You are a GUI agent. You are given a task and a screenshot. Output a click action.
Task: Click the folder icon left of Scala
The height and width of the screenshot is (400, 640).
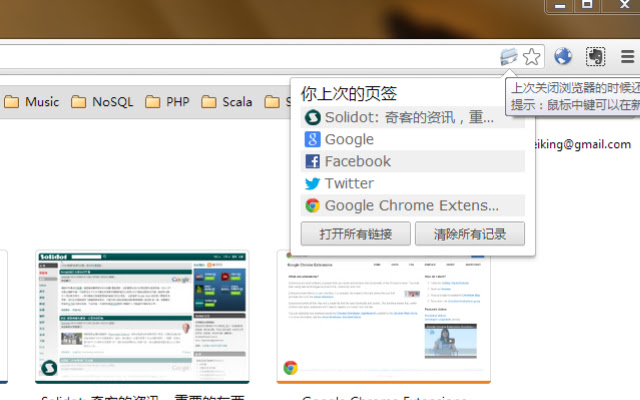point(209,102)
